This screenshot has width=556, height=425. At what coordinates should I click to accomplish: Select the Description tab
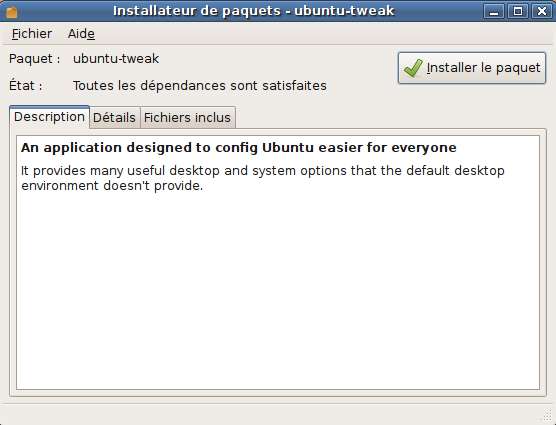[49, 117]
